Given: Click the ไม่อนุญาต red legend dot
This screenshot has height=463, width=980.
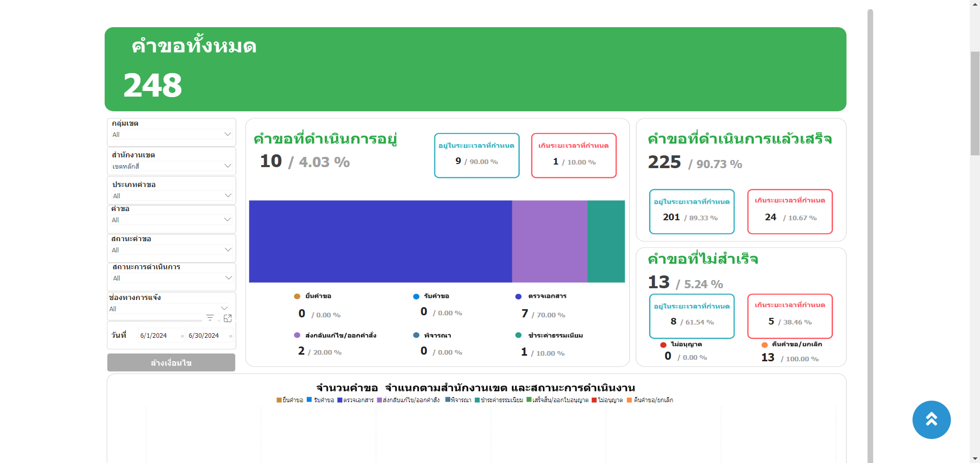Looking at the screenshot, I should 663,345.
